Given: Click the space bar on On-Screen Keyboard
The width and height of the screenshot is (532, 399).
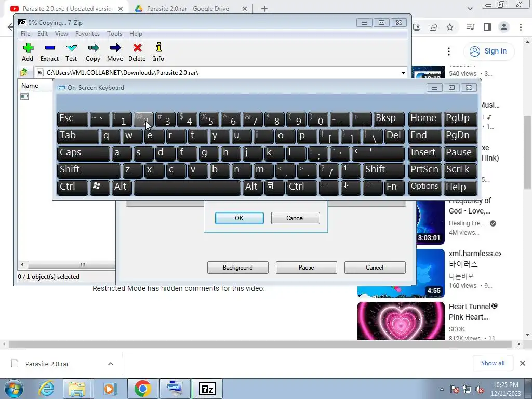Looking at the screenshot, I should pyautogui.click(x=187, y=187).
